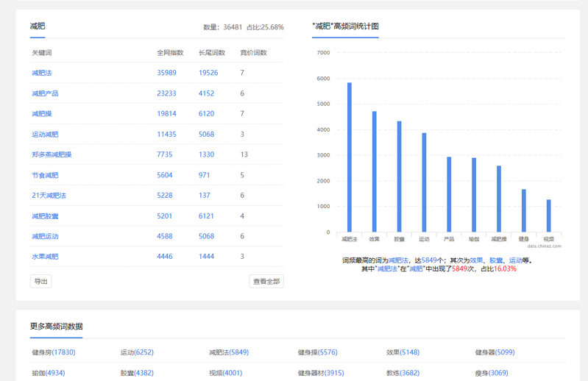
Task: Open the 瑜伽(4934) high-frequency word
Action: 49,373
